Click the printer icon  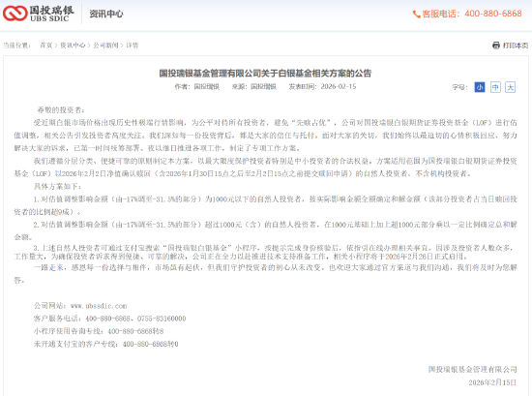(496, 46)
